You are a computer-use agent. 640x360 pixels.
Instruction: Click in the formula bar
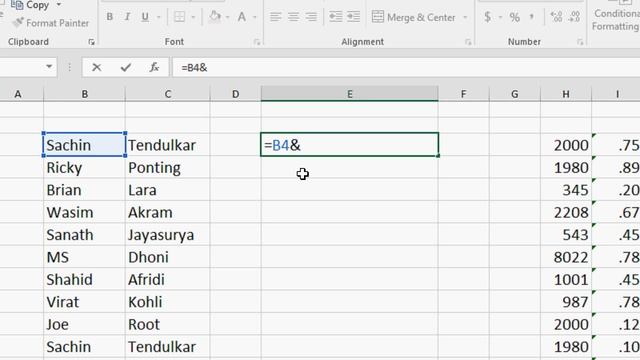[x=406, y=67]
